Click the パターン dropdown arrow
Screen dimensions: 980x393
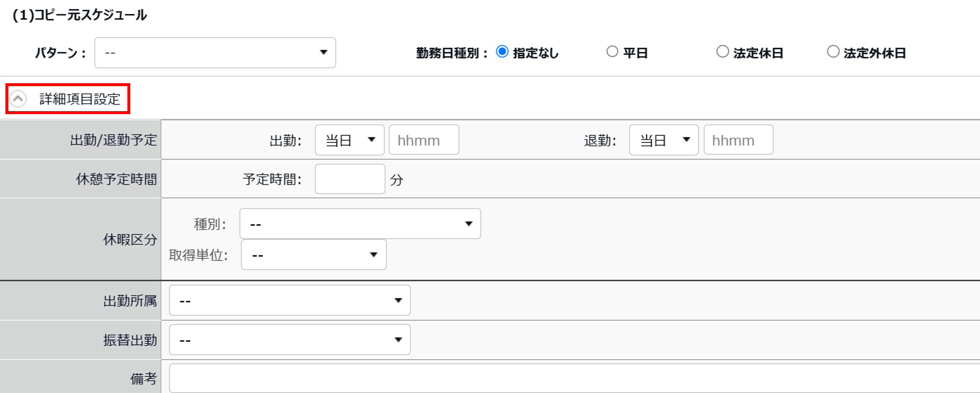pos(323,52)
